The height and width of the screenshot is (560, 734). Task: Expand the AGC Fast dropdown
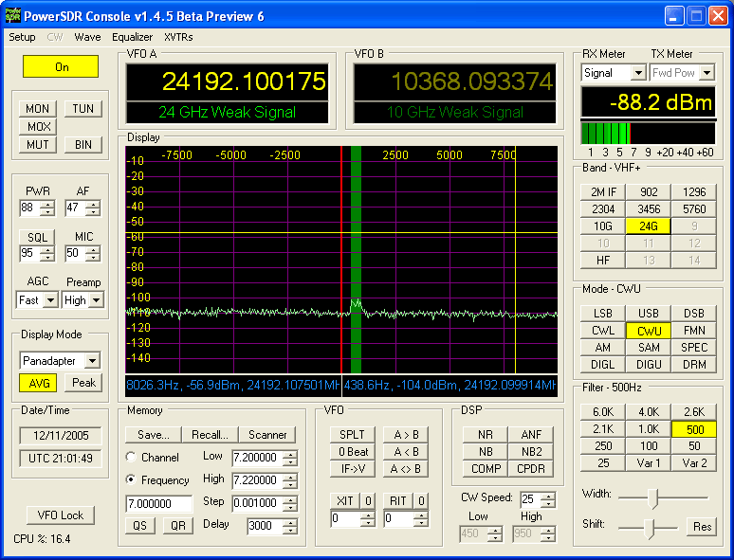click(x=51, y=300)
